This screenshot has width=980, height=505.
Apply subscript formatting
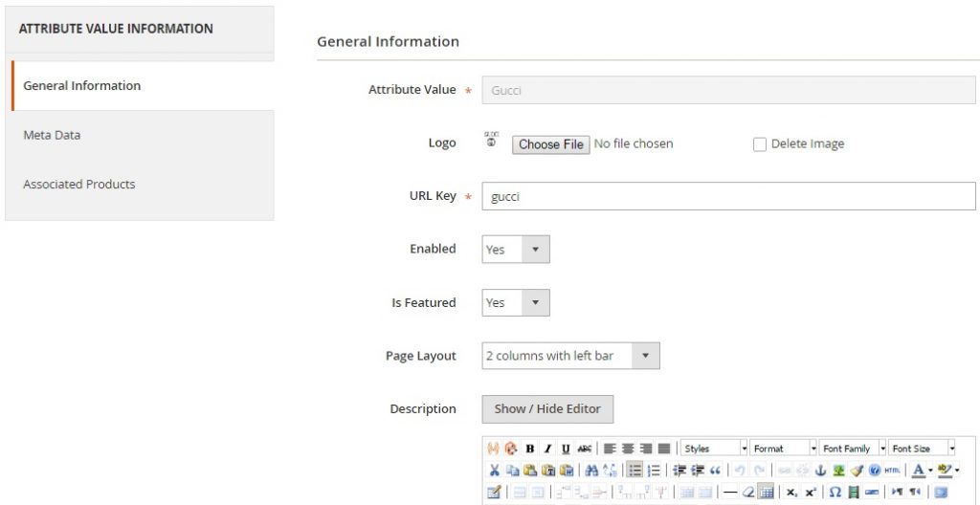(791, 492)
